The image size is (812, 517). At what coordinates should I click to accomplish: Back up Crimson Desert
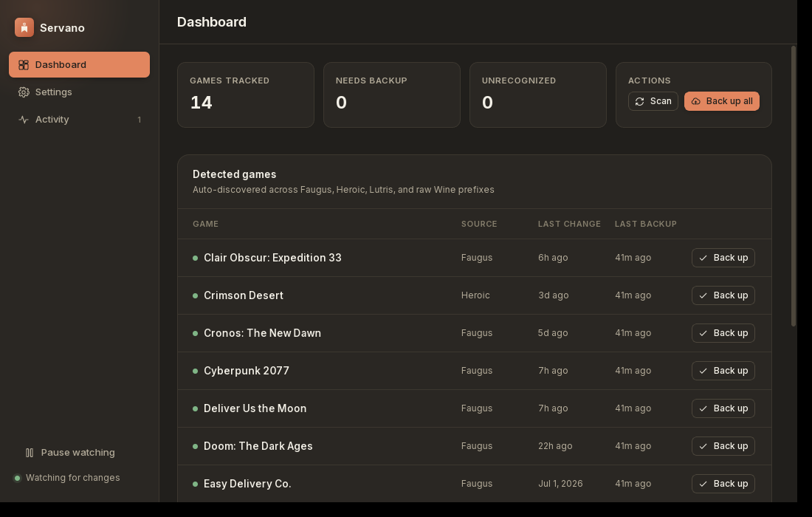coord(723,295)
